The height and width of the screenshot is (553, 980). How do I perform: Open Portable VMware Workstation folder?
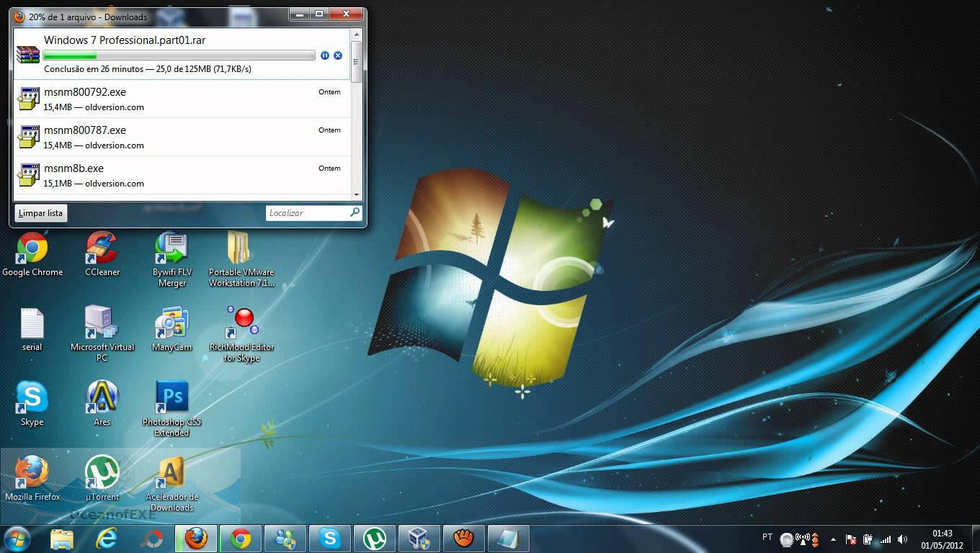[241, 259]
